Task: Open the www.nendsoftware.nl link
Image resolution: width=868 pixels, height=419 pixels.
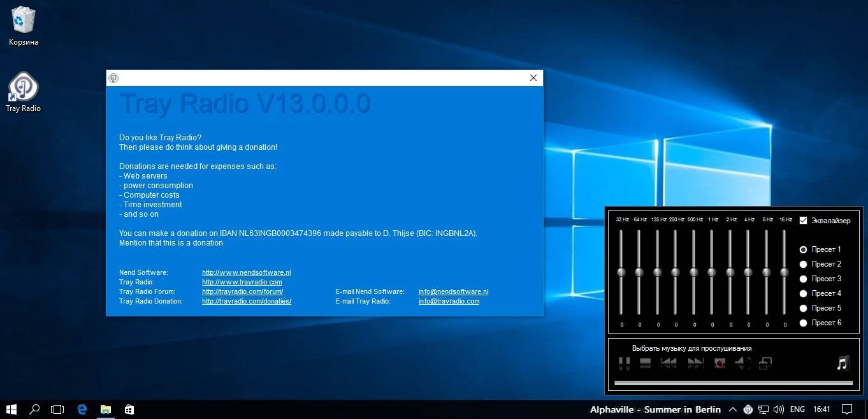Action: 246,272
